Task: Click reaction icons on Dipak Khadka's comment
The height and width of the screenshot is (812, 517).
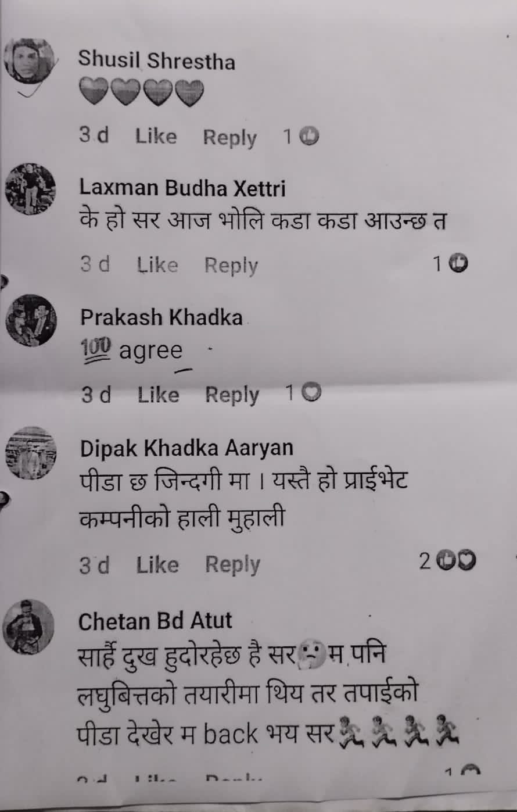Action: pos(456,560)
